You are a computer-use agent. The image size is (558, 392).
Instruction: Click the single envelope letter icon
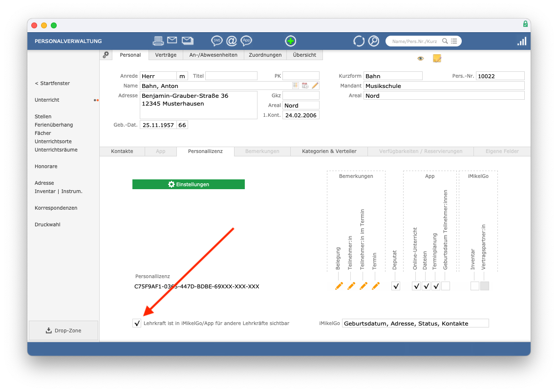[172, 40]
